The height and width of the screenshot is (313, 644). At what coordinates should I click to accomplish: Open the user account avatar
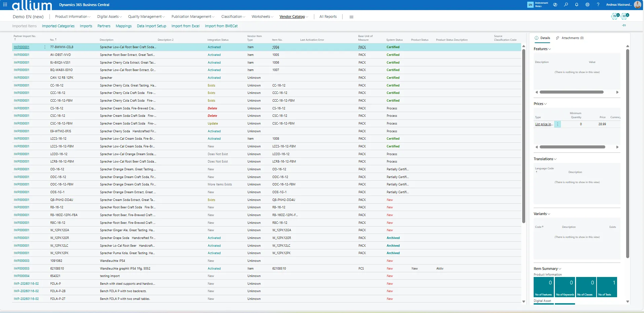point(637,5)
